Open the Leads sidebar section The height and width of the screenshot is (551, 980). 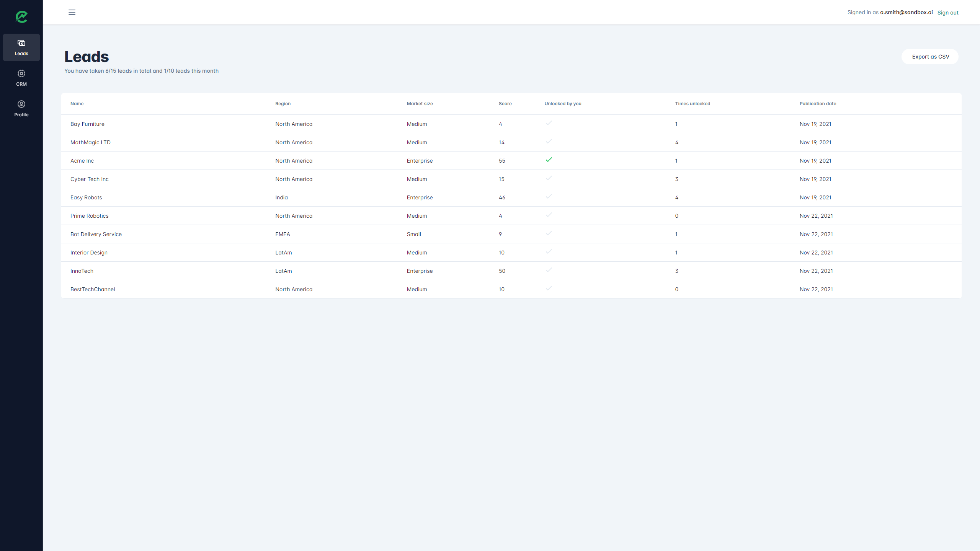click(21, 47)
